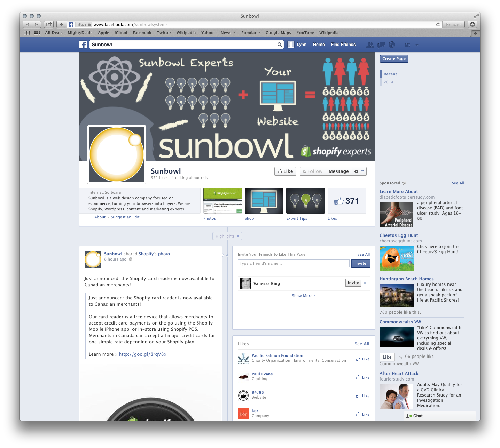Click Like button on Sunbowl page
The height and width of the screenshot is (448, 500).
click(285, 171)
